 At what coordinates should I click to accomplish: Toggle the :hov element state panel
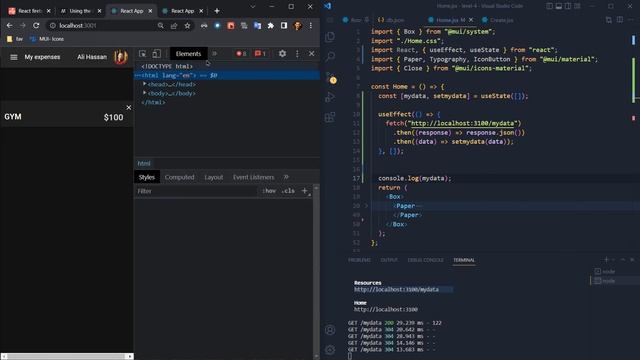click(x=269, y=191)
